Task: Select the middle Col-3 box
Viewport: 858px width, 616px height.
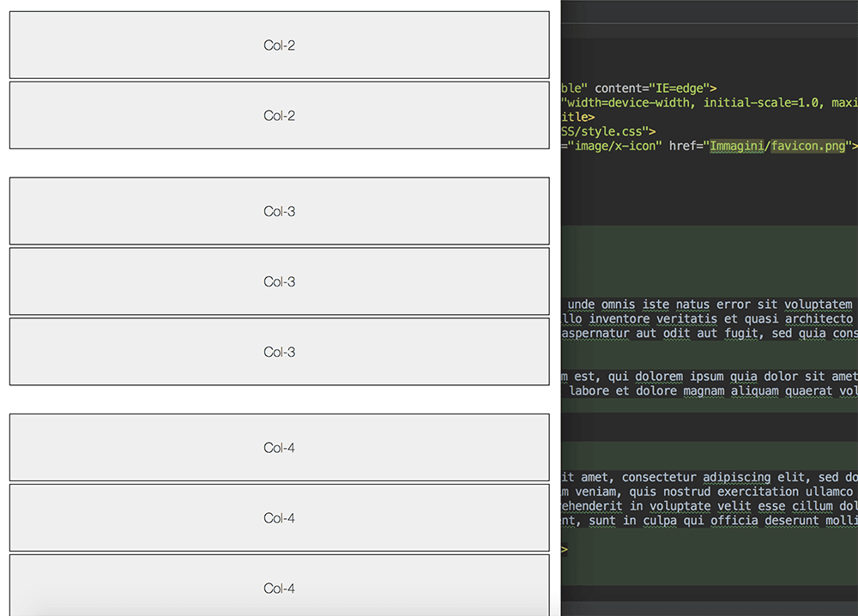Action: click(279, 281)
